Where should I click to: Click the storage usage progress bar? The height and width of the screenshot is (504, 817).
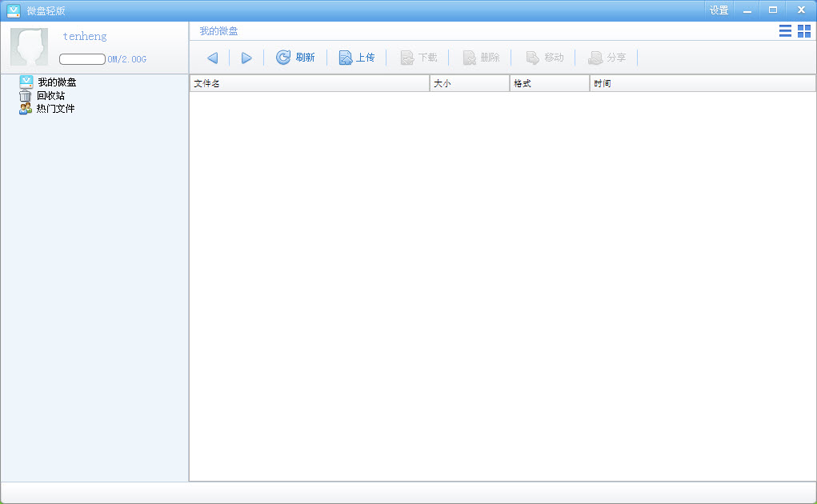[x=82, y=59]
